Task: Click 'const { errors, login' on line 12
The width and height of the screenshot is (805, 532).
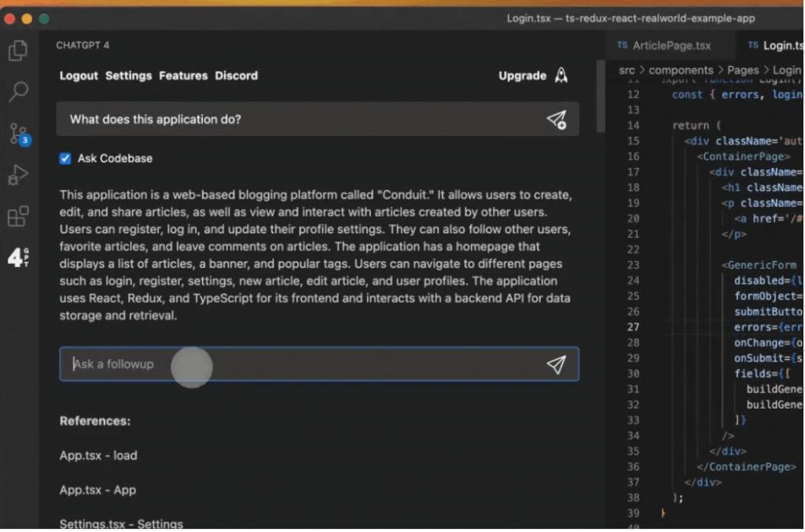Action: tap(737, 94)
